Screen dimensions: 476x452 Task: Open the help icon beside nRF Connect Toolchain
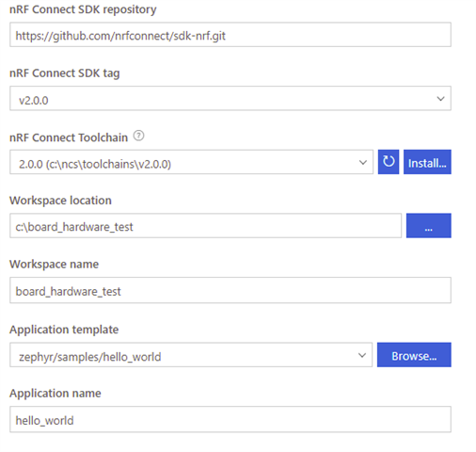click(138, 136)
